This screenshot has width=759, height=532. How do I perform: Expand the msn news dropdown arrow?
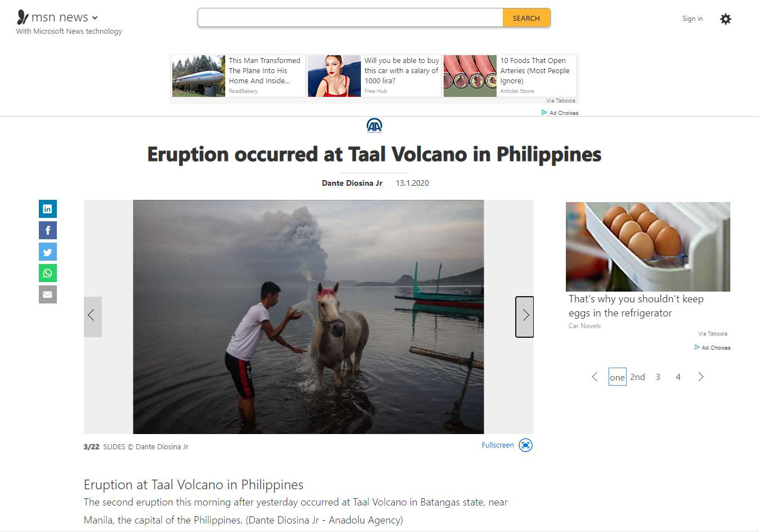pyautogui.click(x=95, y=18)
